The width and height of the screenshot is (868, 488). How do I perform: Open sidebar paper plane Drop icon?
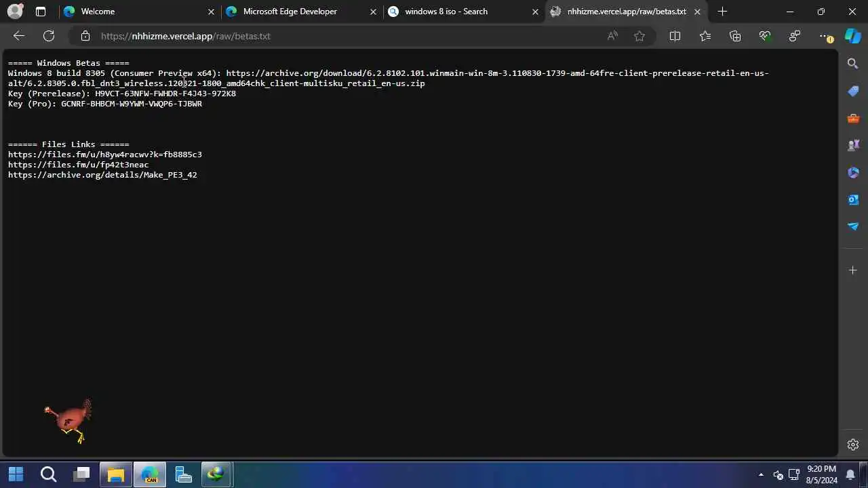pos(853,226)
